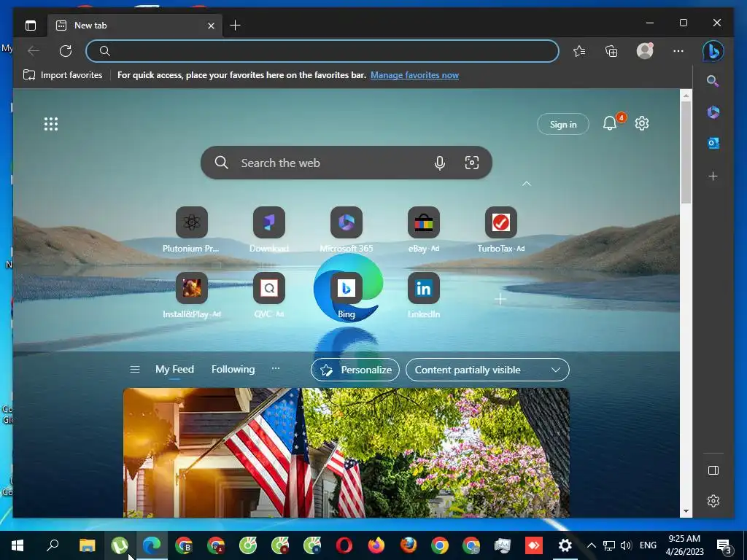Screen dimensions: 747x560
Task: Open Opera browser from taskbar
Action: coord(344,545)
